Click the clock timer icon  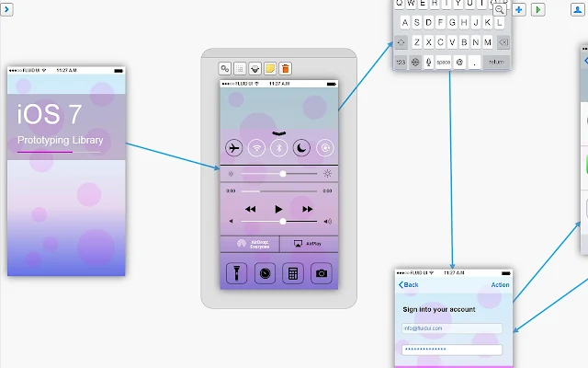click(265, 273)
